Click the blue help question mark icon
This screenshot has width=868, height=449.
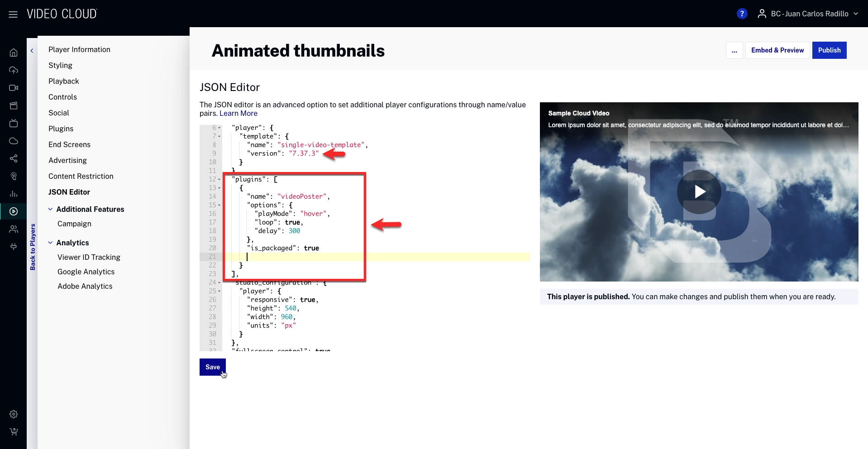coord(742,14)
